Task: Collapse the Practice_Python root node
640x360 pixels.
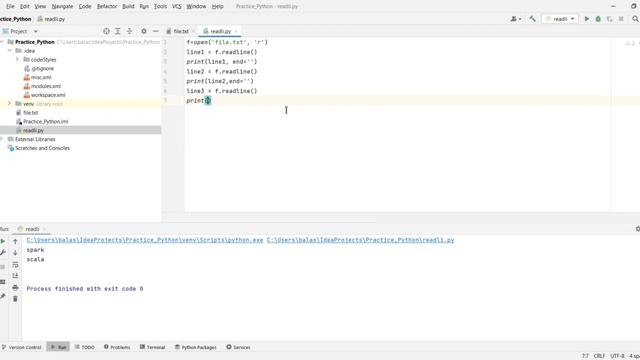Action: click(x=2, y=42)
